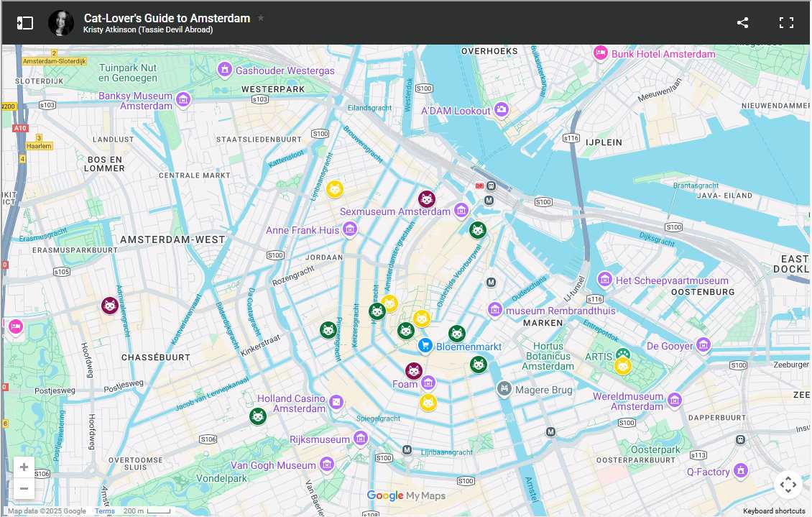Zoom out of the map
Viewport: 812px width, 517px height.
pos(24,488)
